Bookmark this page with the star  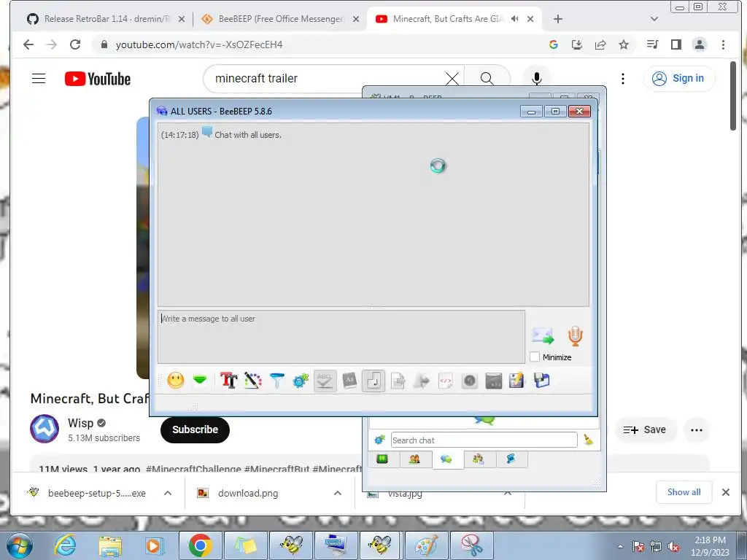click(x=624, y=44)
